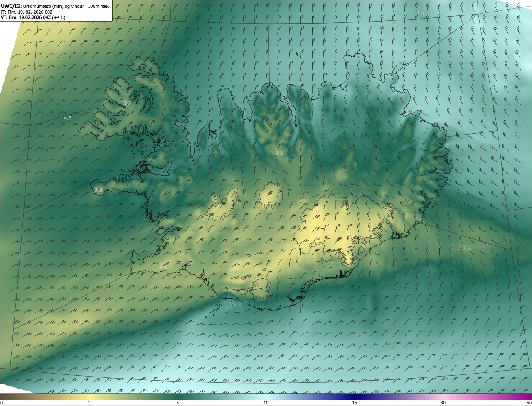Click the colorbar tick label 0

2,403
